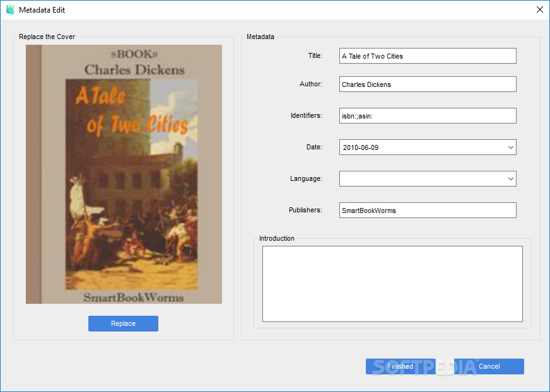
Task: Click the 'Author:' label
Action: click(x=311, y=84)
